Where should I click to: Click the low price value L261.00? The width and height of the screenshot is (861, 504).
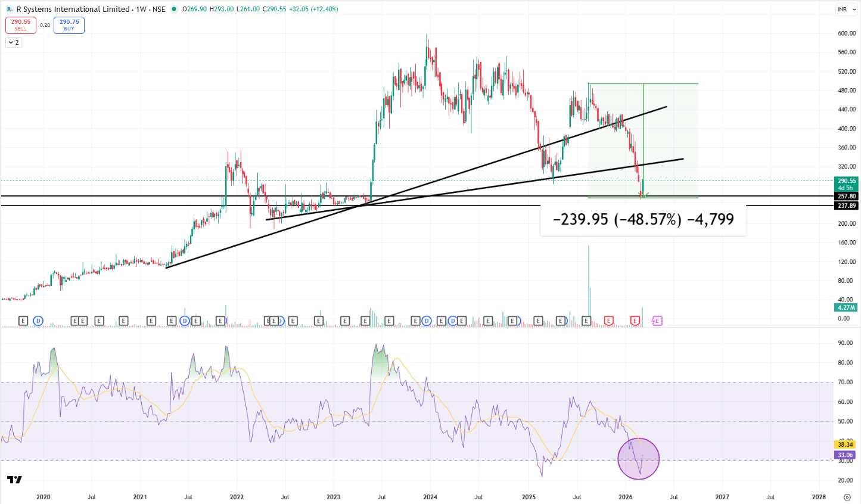pyautogui.click(x=248, y=9)
